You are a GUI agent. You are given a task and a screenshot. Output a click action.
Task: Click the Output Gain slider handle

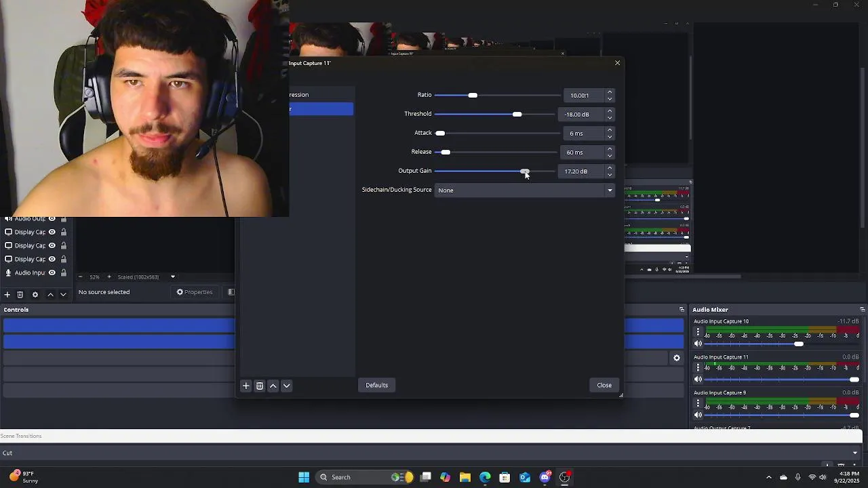pos(525,171)
